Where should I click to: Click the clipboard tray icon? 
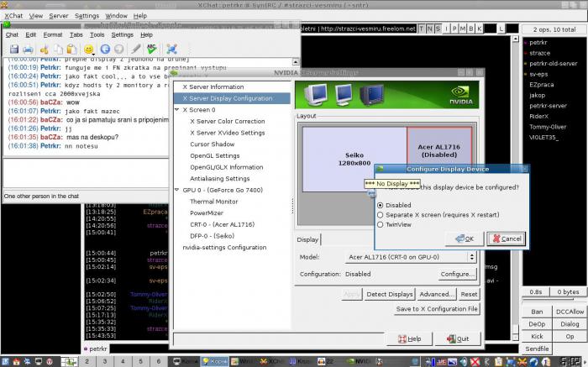[x=498, y=362]
